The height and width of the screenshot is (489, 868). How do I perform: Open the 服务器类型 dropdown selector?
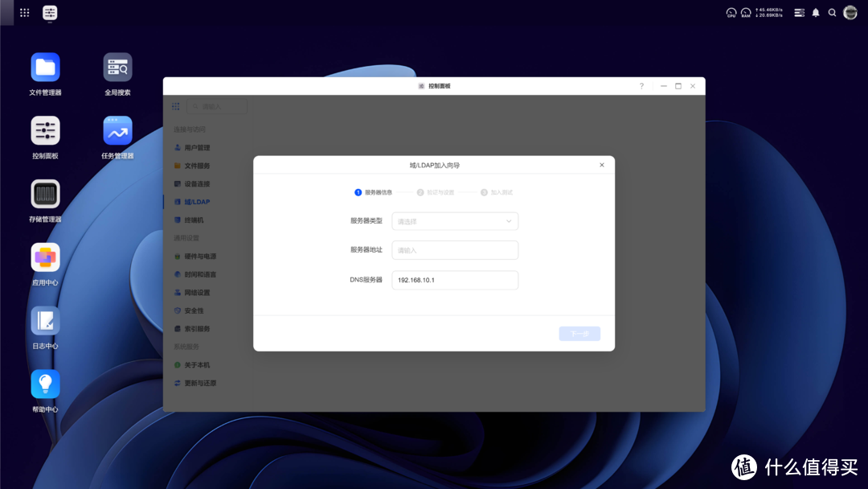click(455, 220)
